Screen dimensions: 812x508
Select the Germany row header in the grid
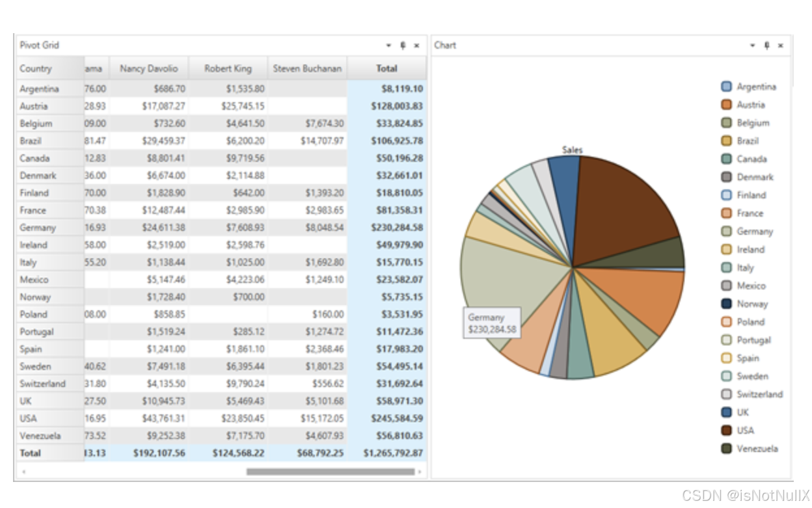click(50, 228)
